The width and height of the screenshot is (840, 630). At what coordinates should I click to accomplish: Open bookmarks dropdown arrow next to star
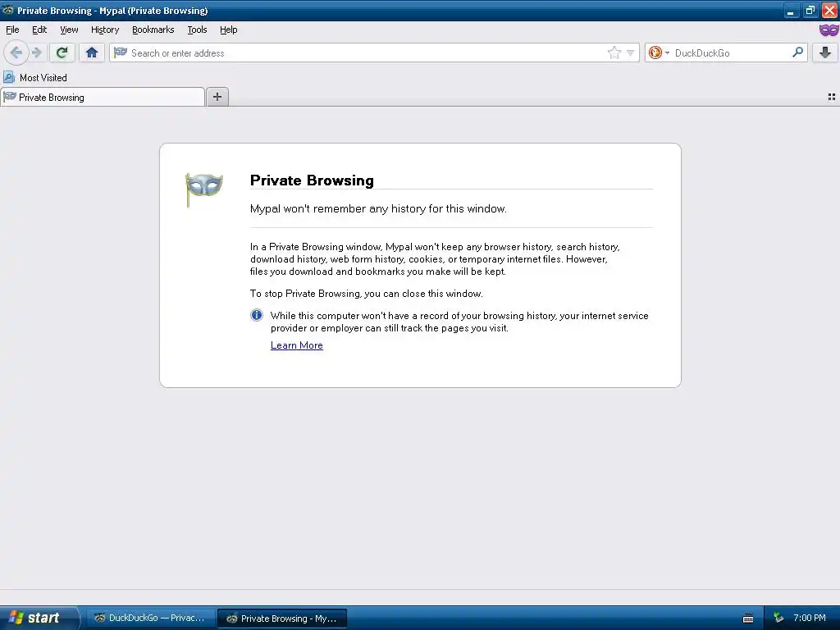pyautogui.click(x=631, y=52)
